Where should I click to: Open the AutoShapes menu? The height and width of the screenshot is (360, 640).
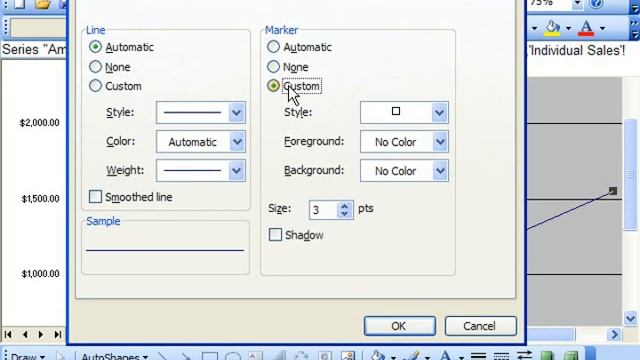coord(114,356)
